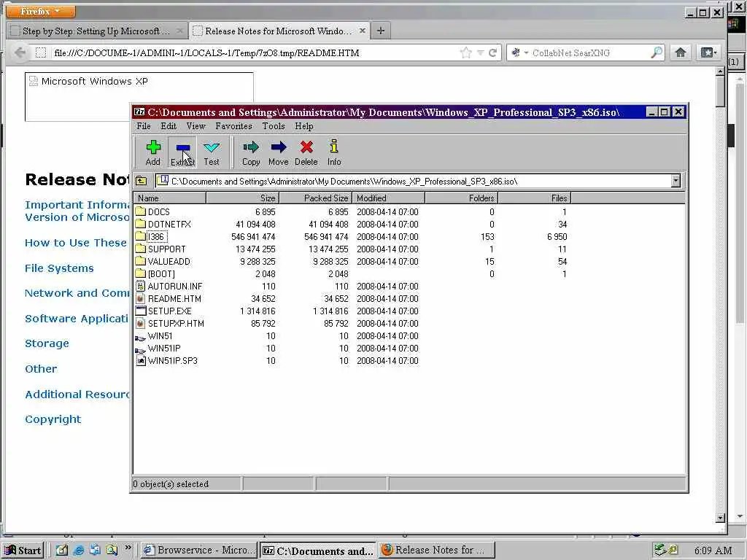
Task: Click the Firefox address bar
Action: click(255, 52)
